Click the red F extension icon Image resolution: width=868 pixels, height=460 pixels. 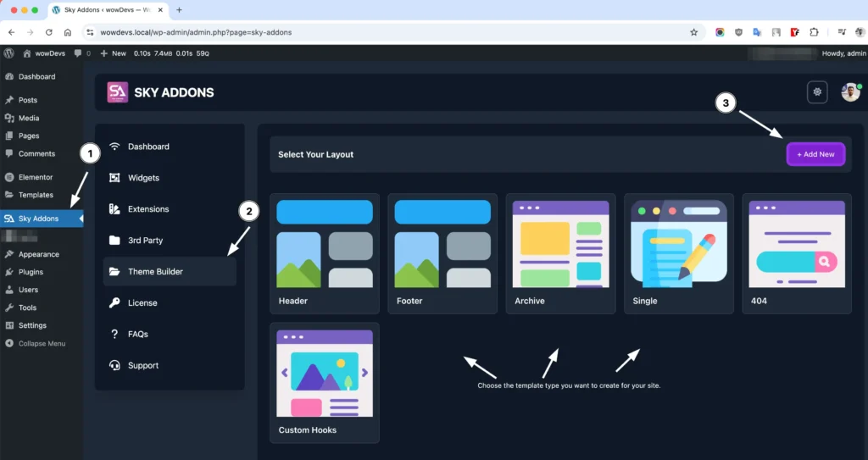(795, 32)
